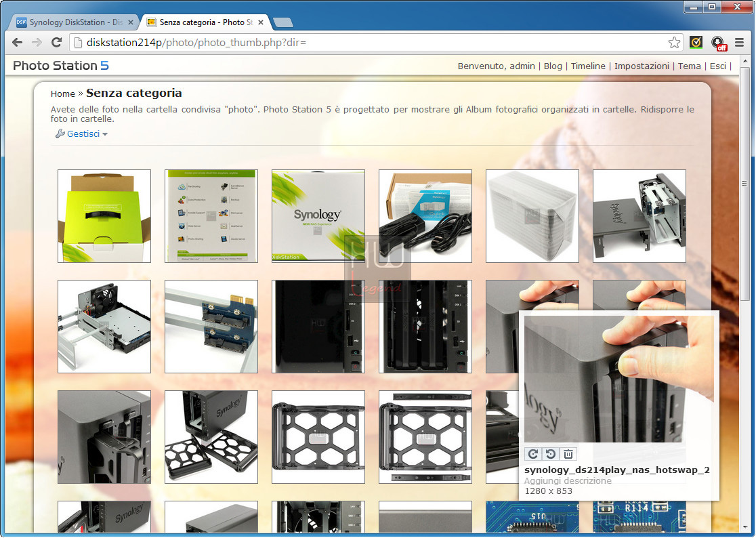756x538 pixels.
Task: Rotate the hovered photo clockwise
Action: pos(532,453)
